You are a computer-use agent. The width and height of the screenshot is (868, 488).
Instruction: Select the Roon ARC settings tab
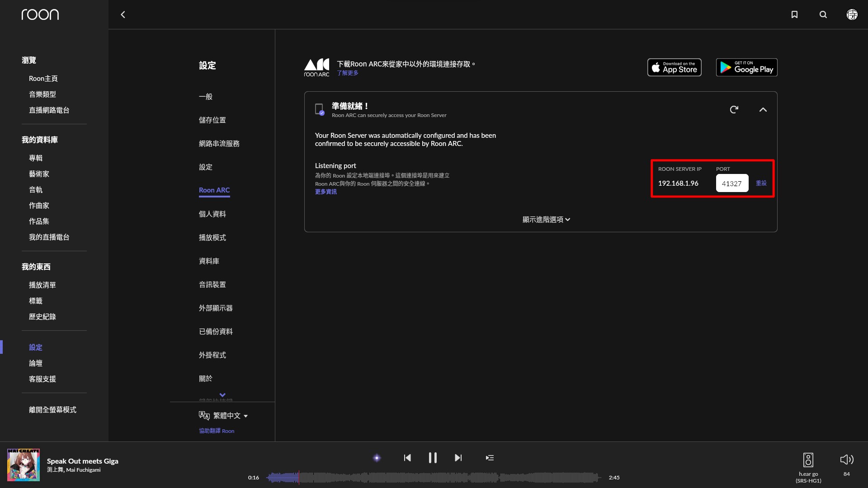point(214,190)
